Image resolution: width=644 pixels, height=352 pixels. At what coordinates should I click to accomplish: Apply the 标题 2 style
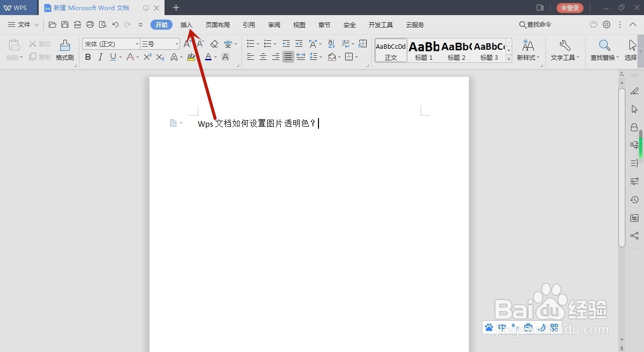pos(457,50)
